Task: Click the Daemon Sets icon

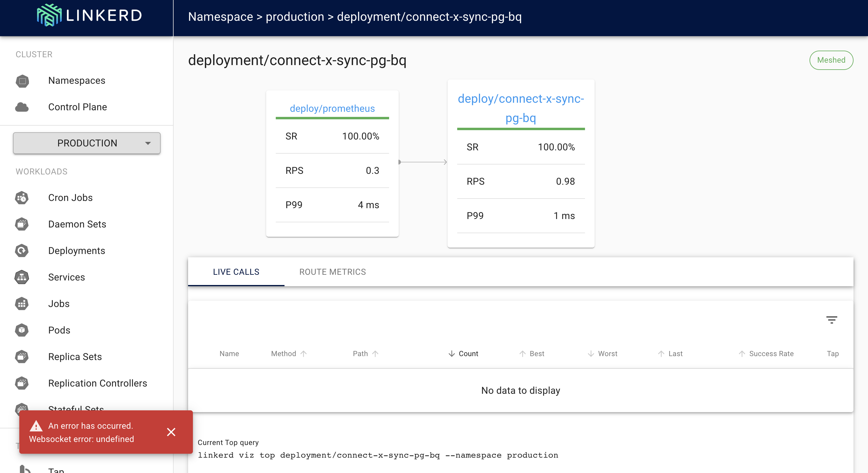Action: [x=22, y=224]
